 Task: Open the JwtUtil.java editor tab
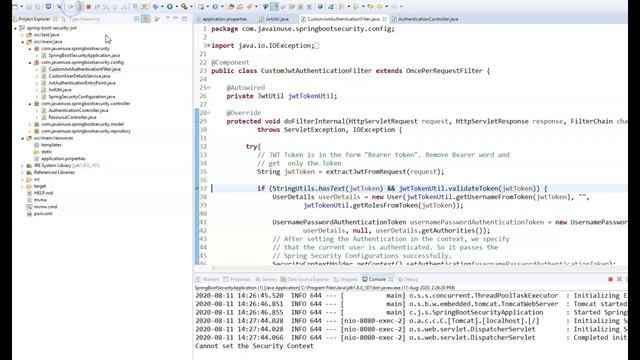(x=274, y=19)
